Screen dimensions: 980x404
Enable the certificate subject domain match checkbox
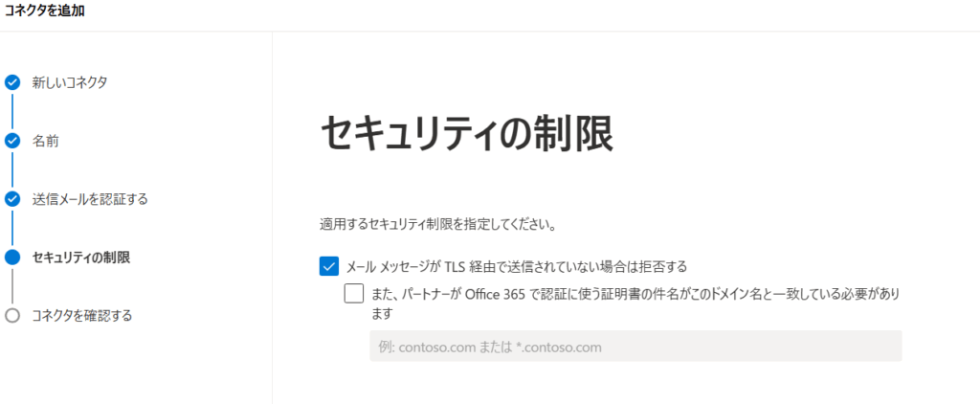(x=354, y=293)
